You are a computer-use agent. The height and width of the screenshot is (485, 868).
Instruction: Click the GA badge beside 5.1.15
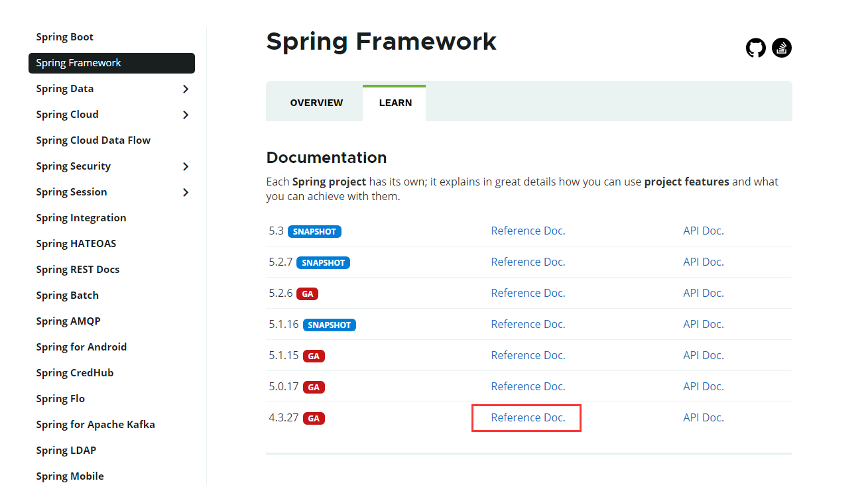(x=314, y=356)
